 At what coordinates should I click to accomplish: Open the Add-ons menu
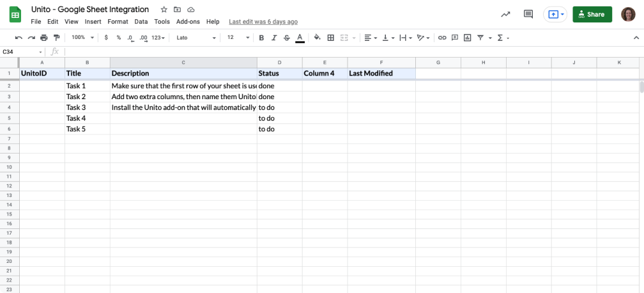tap(188, 22)
